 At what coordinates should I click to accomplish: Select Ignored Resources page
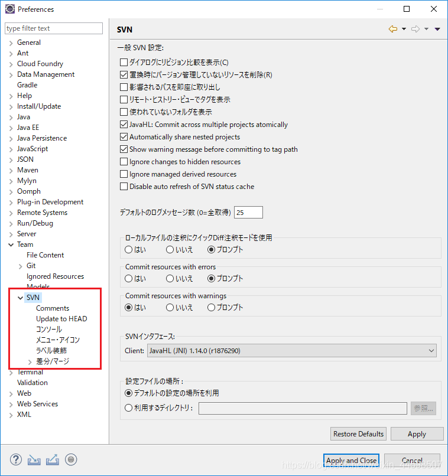(56, 276)
